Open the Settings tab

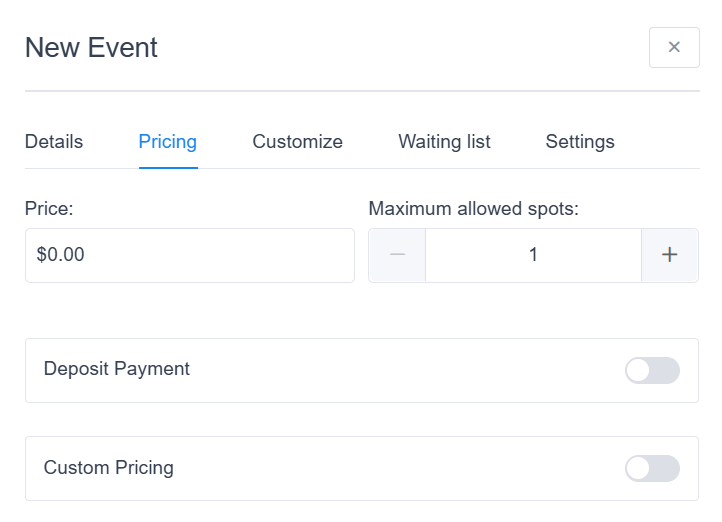[580, 142]
